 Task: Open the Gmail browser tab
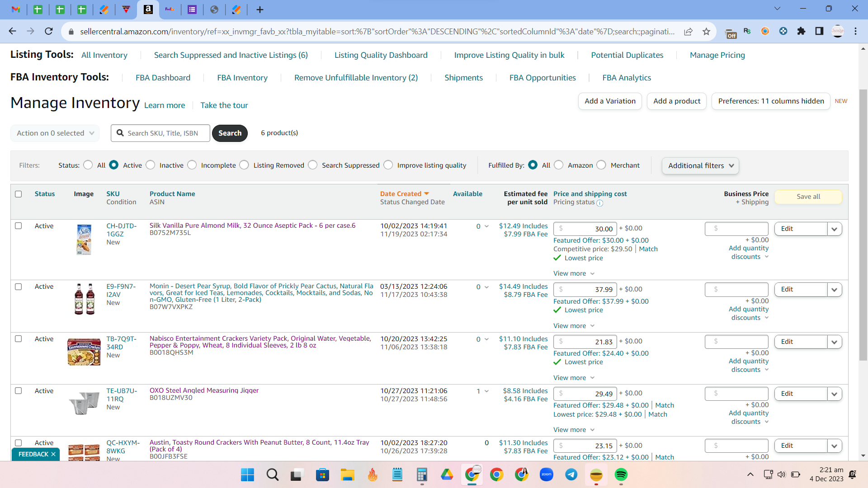[16, 9]
